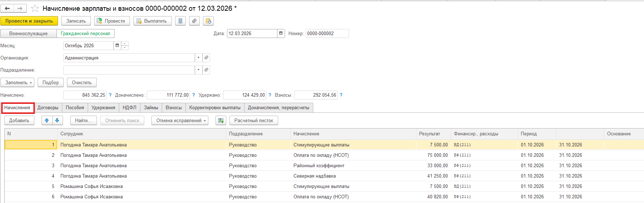The image size is (644, 203).
Task: Click the Найти... search button
Action: [x=83, y=121]
